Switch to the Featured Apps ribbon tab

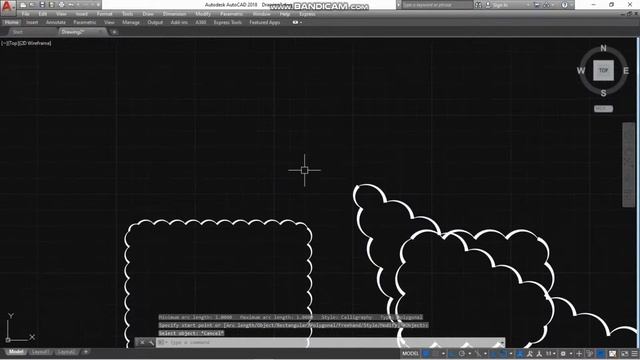point(265,22)
